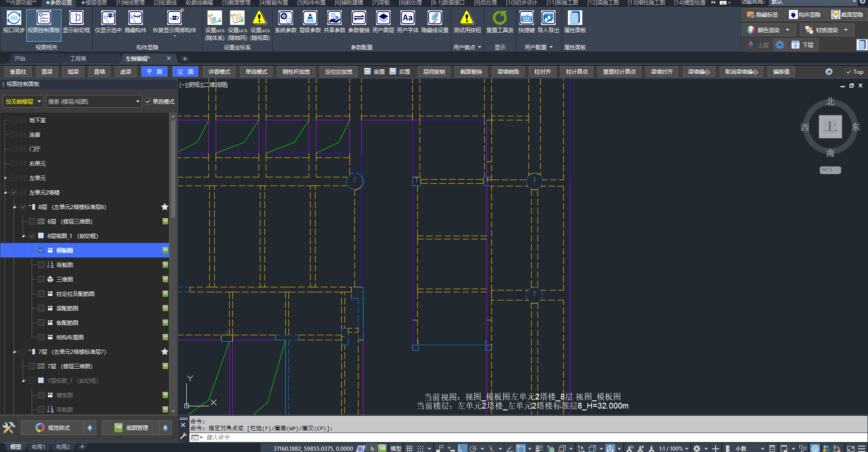Toggle the Top checkbox in the toolbar

tap(849, 72)
